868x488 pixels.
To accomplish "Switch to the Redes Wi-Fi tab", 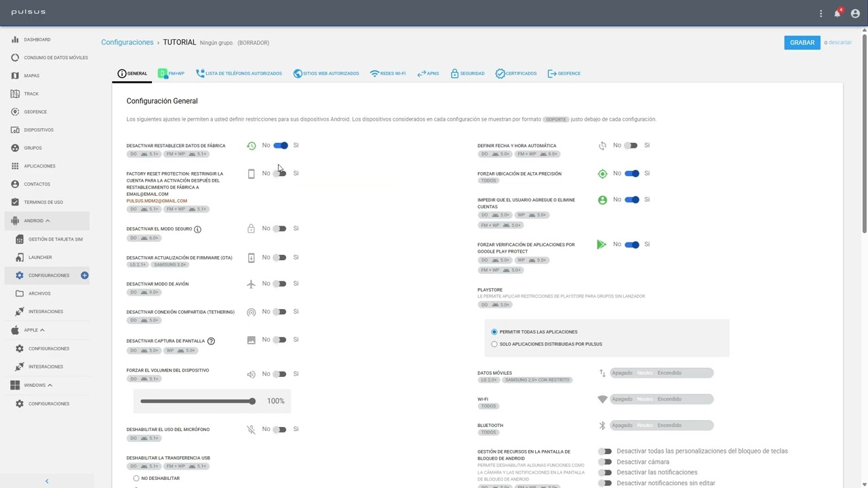I will click(x=388, y=73).
